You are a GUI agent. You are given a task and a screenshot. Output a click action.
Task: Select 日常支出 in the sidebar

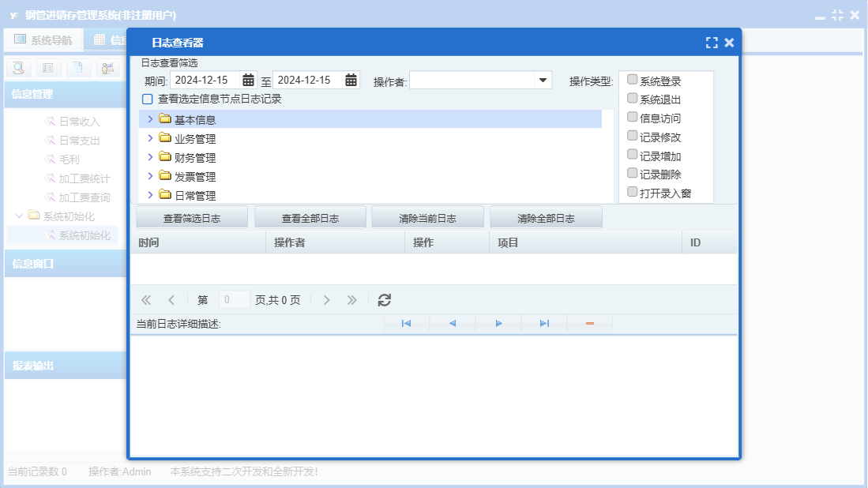tap(80, 141)
